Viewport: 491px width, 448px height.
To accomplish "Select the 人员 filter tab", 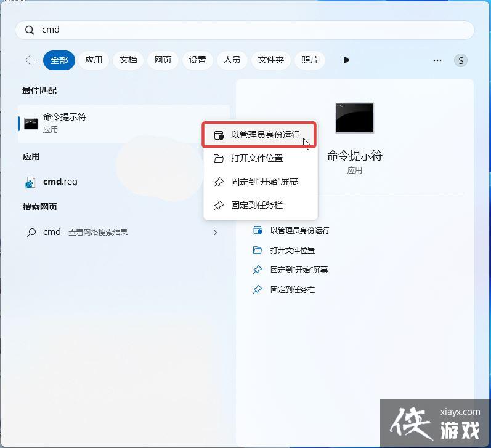I will pos(232,60).
